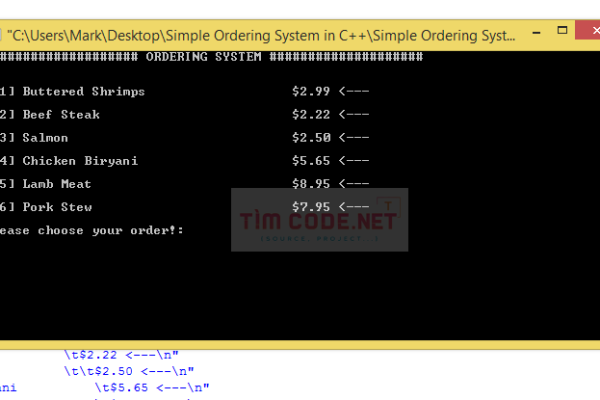Maximize the Simple Ordering System console window

(562, 31)
